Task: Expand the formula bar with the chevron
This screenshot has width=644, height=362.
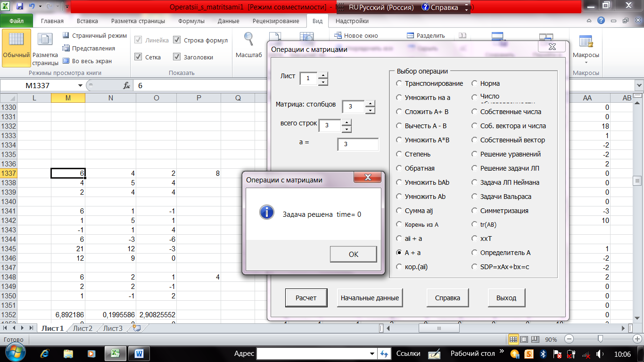Action: click(639, 86)
